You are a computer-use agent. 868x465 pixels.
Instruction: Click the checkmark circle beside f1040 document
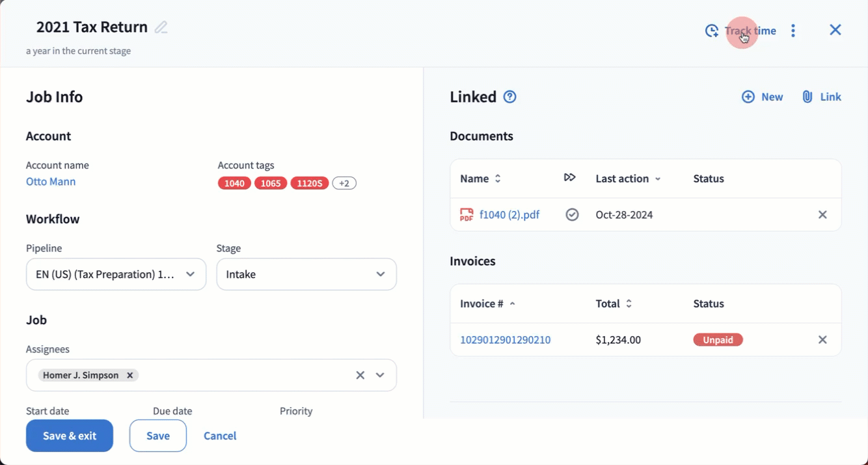(572, 215)
